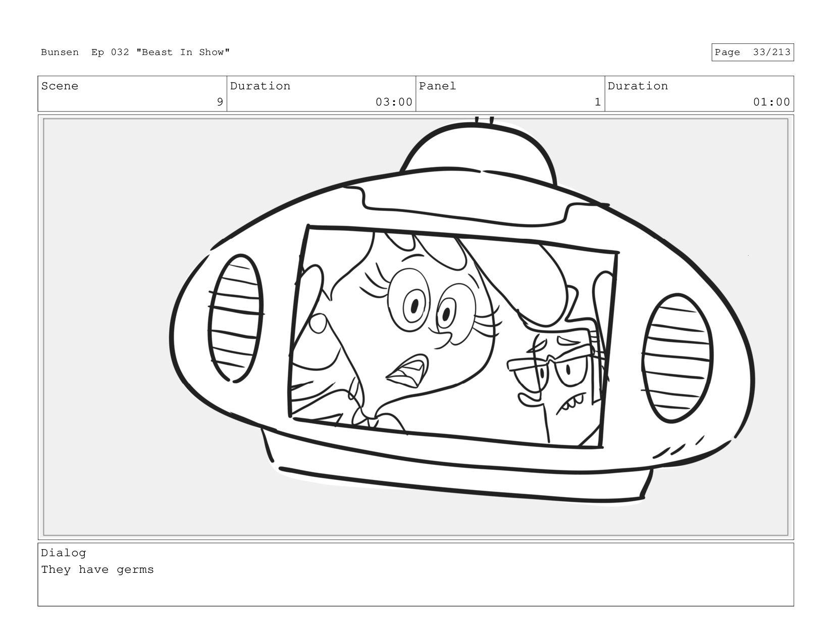
Task: Select the Dialog label
Action: coord(64,553)
